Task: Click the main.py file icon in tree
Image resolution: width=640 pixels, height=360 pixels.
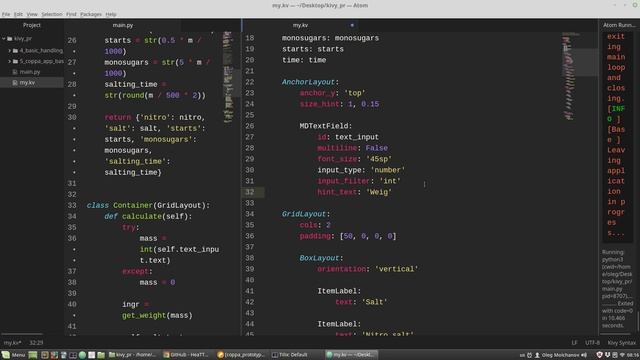Action: [15, 72]
